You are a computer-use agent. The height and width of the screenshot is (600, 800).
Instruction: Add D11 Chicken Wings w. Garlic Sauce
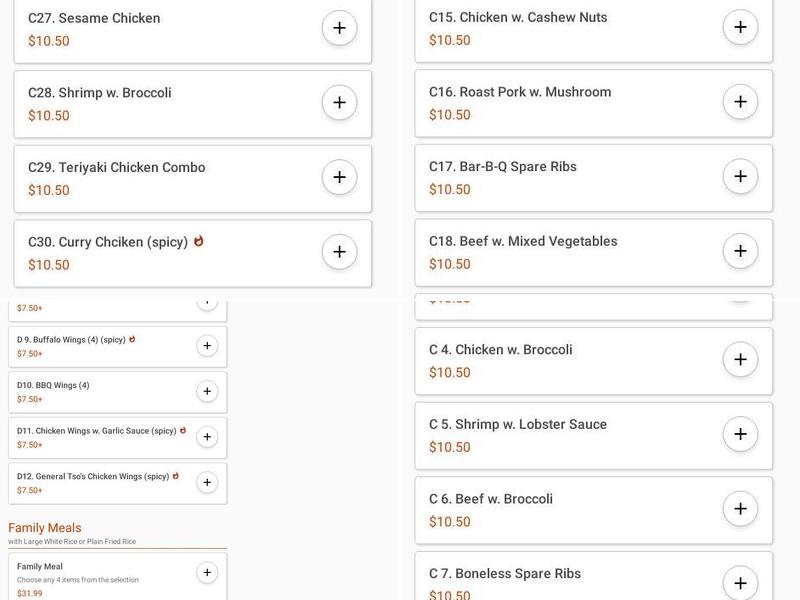pyautogui.click(x=207, y=437)
